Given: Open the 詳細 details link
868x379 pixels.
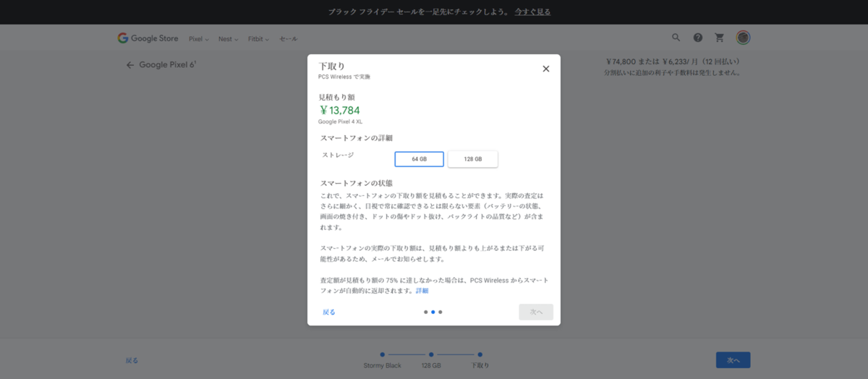Looking at the screenshot, I should pyautogui.click(x=422, y=291).
